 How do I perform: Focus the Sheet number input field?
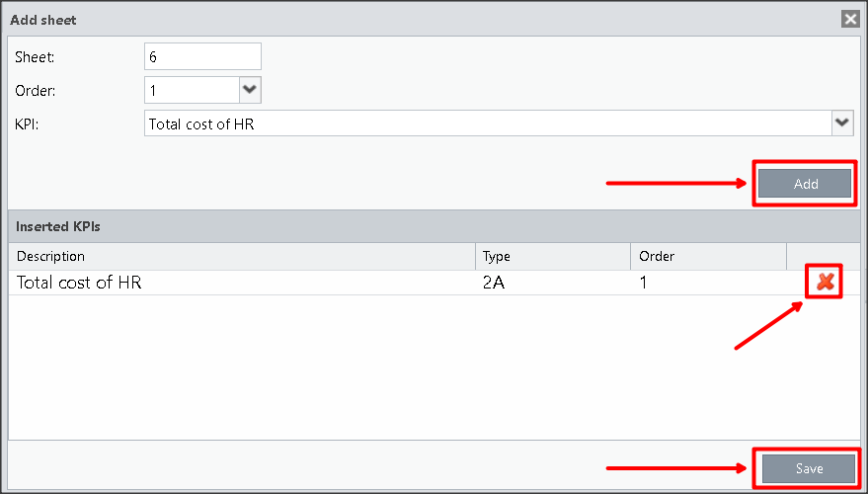(x=202, y=57)
